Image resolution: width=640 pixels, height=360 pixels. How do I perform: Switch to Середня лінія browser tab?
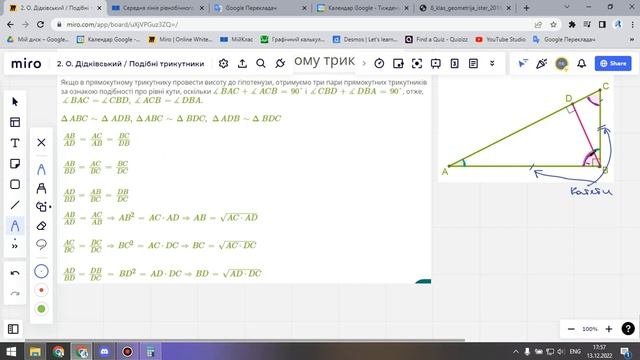click(158, 8)
